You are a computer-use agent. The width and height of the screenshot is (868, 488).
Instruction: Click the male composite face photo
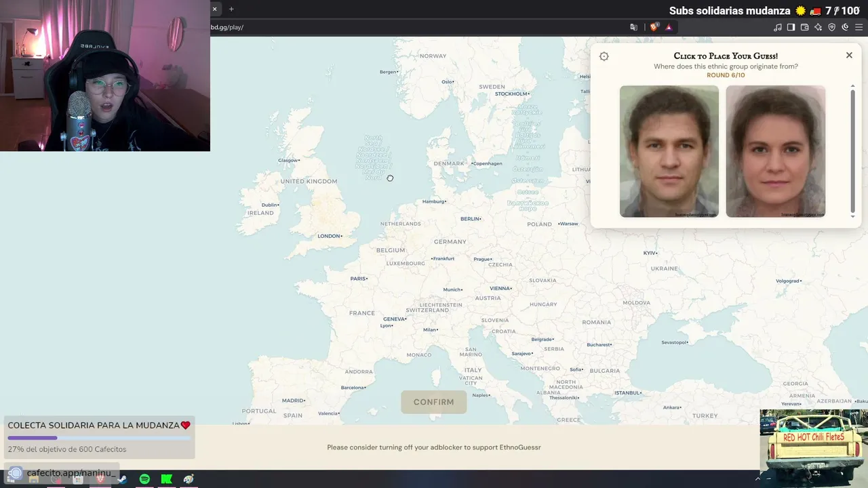click(x=669, y=151)
